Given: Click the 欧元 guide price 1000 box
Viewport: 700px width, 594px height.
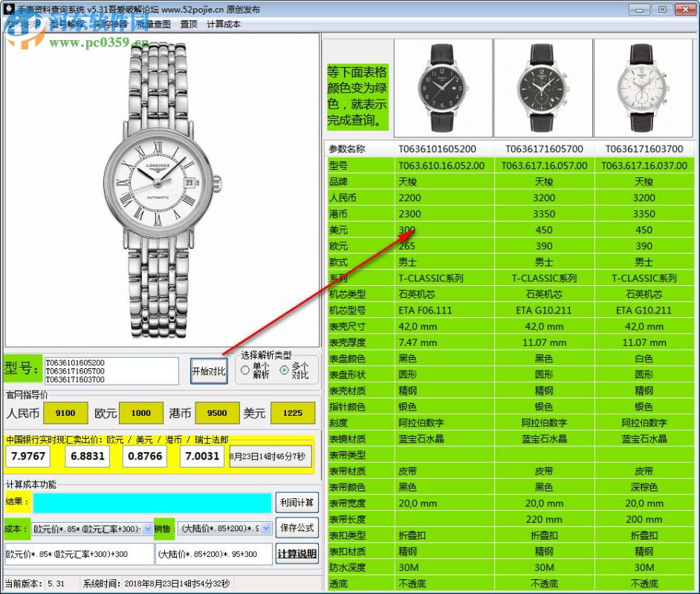Looking at the screenshot, I should tap(141, 413).
